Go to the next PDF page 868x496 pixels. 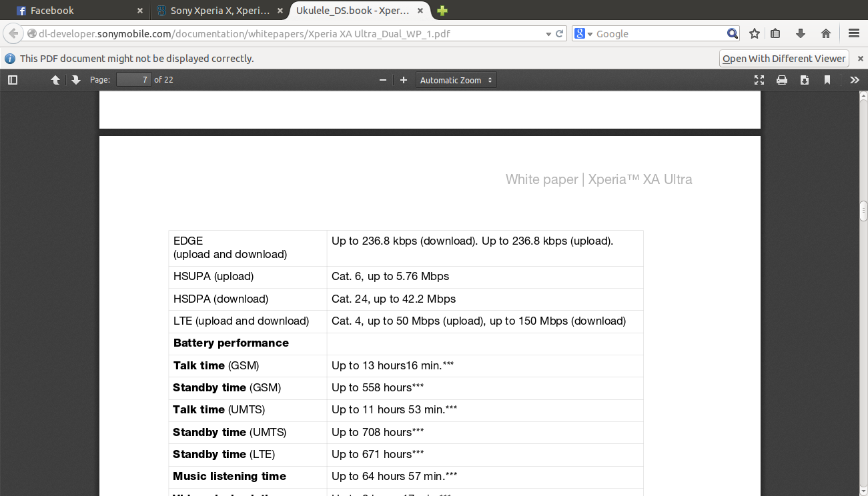click(76, 80)
